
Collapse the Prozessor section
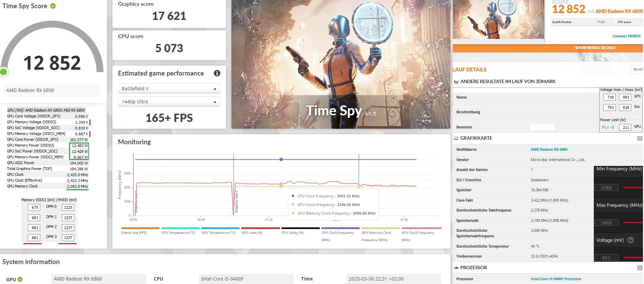tap(640, 268)
